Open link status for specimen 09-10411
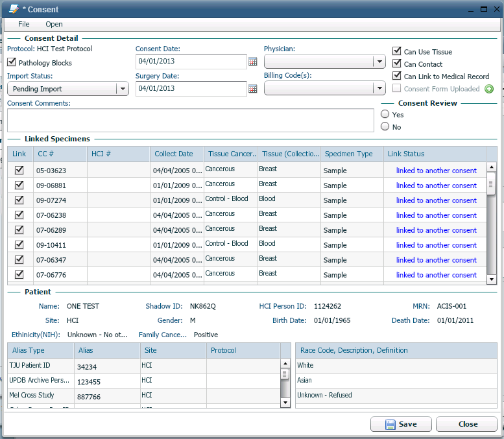504x439 pixels. (x=436, y=245)
